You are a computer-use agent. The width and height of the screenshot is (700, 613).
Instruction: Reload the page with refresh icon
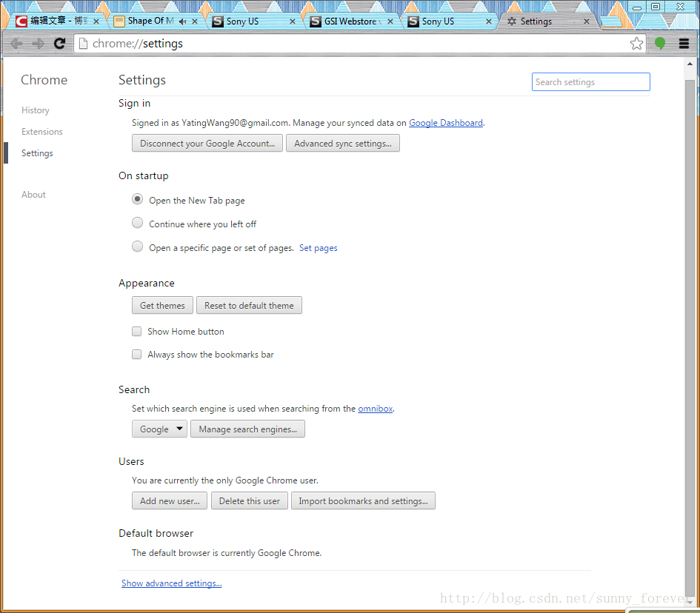pos(59,43)
